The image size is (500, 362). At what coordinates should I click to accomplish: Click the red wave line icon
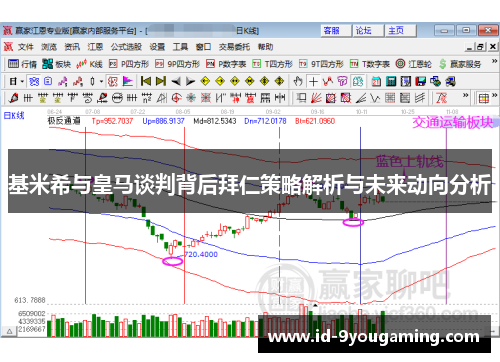[x=328, y=81]
